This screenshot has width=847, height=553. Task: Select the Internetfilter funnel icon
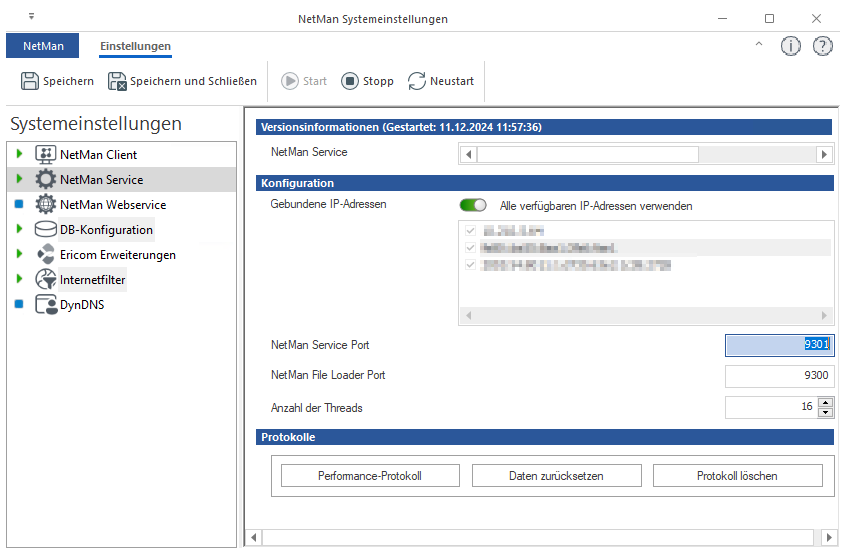[x=46, y=280]
